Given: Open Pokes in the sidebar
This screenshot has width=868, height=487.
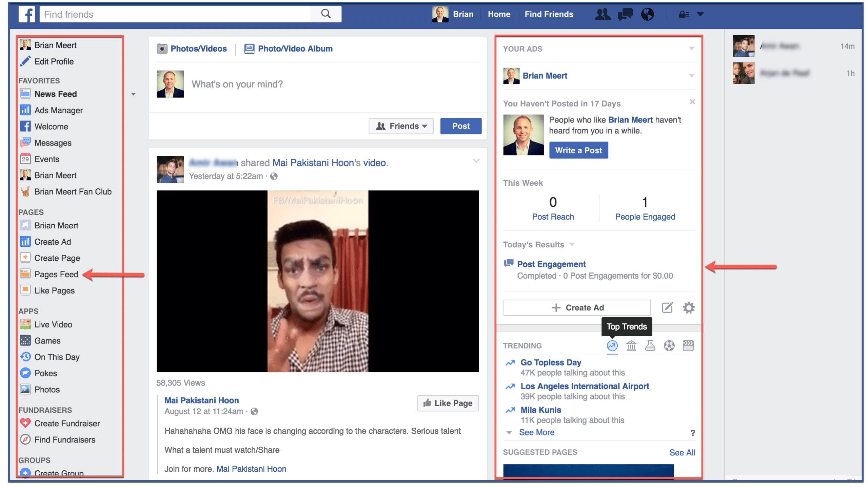Looking at the screenshot, I should [x=38, y=373].
